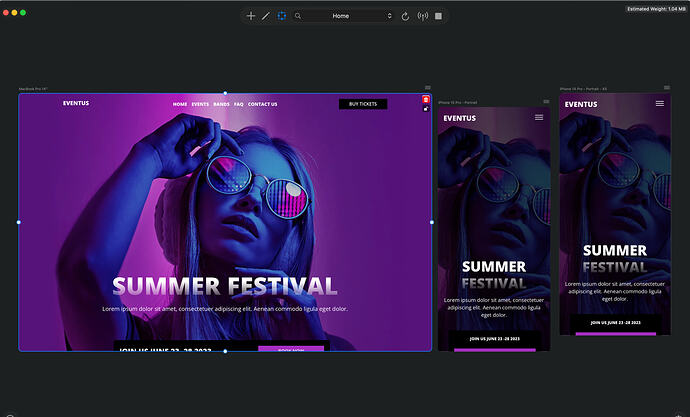Open the Home page dropdown selector
690x417 pixels.
point(349,16)
